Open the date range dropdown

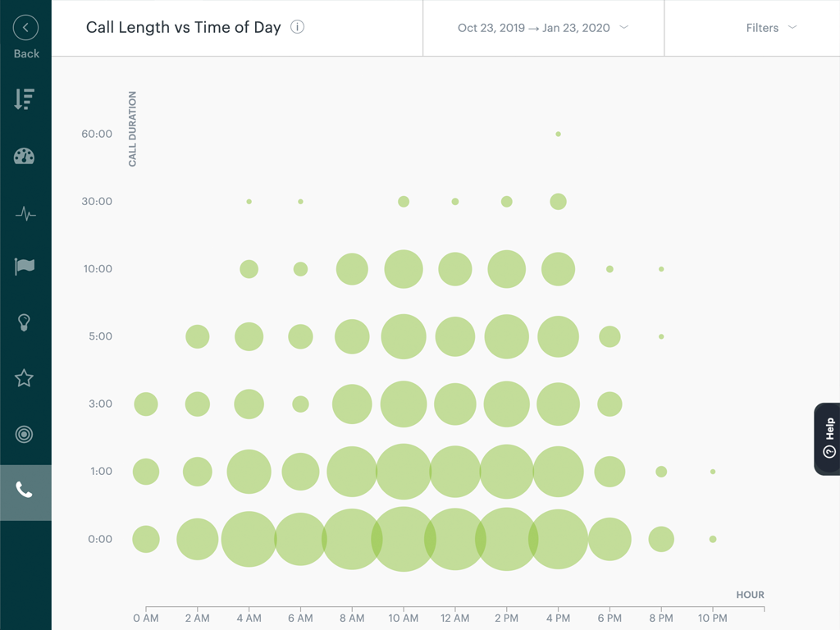click(x=543, y=28)
